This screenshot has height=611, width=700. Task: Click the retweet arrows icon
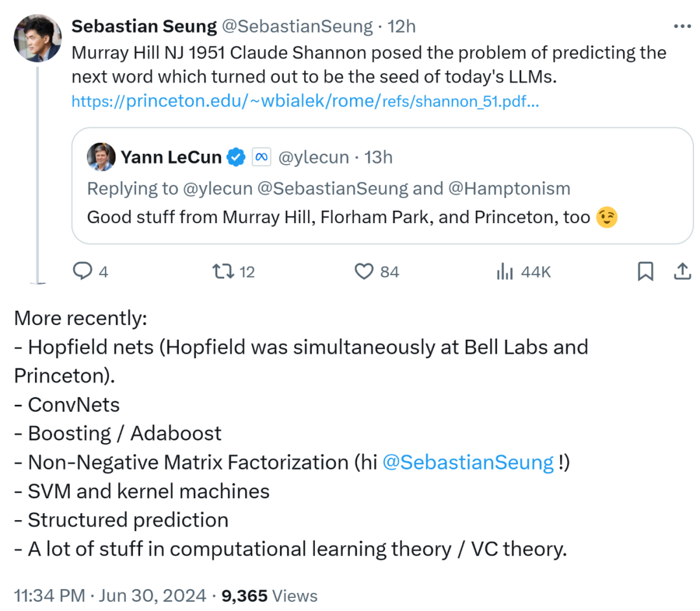(224, 271)
